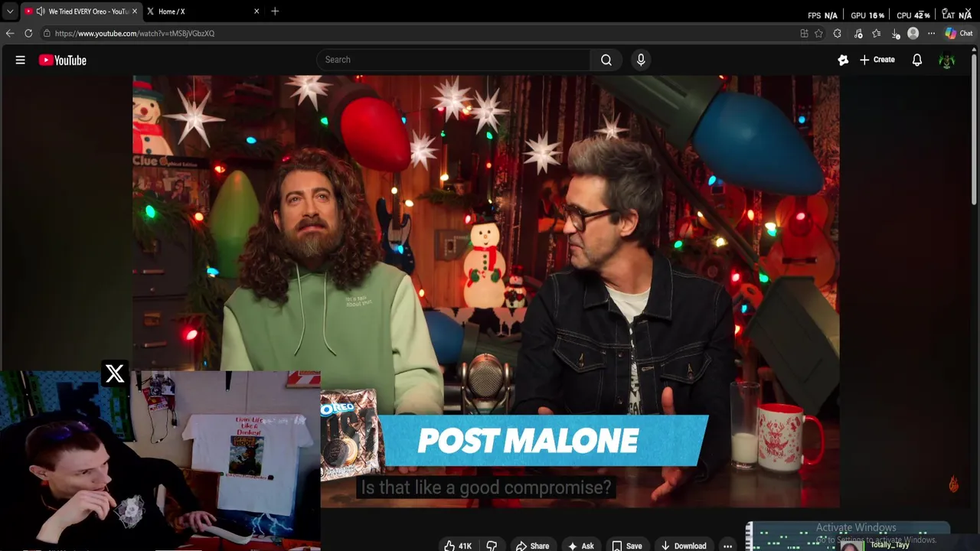The height and width of the screenshot is (551, 980).
Task: Share this YouTube video
Action: click(x=532, y=546)
